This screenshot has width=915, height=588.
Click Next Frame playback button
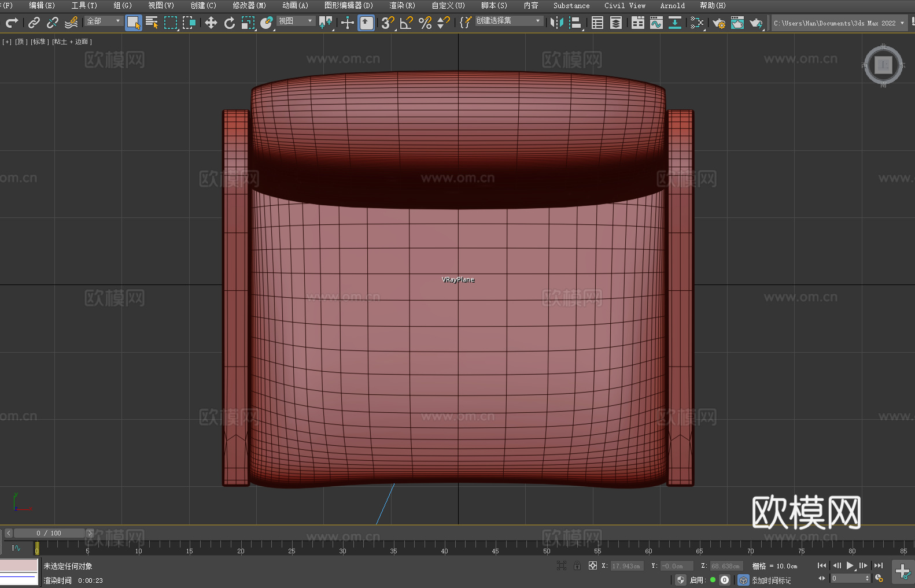(x=864, y=565)
